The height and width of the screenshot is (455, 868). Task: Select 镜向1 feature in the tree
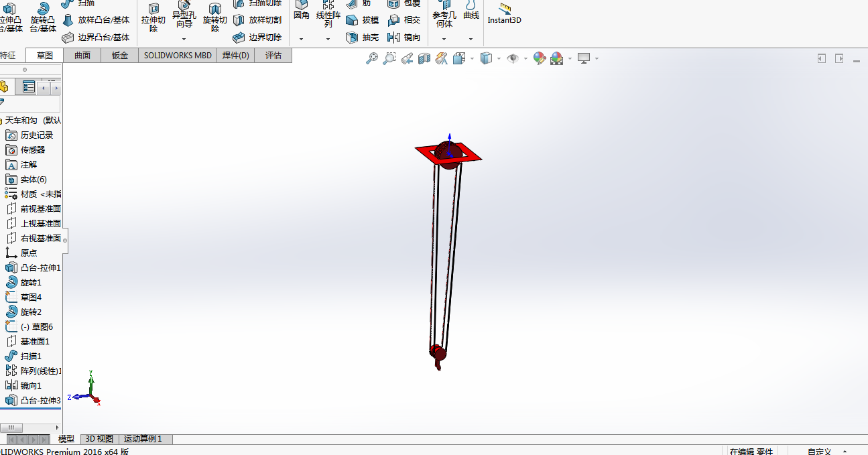23,386
